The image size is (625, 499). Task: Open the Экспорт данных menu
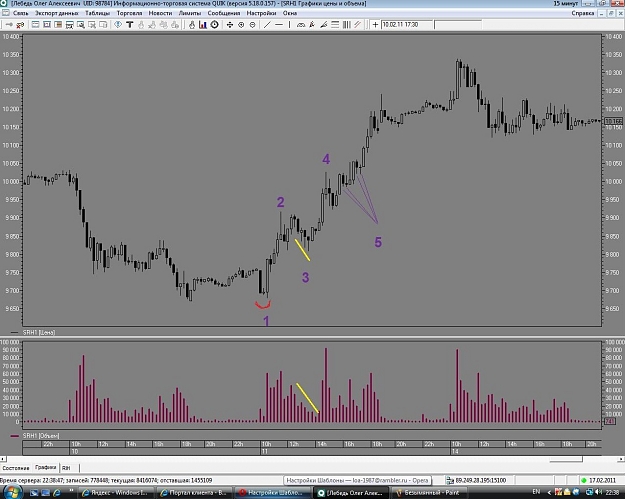[x=57, y=13]
